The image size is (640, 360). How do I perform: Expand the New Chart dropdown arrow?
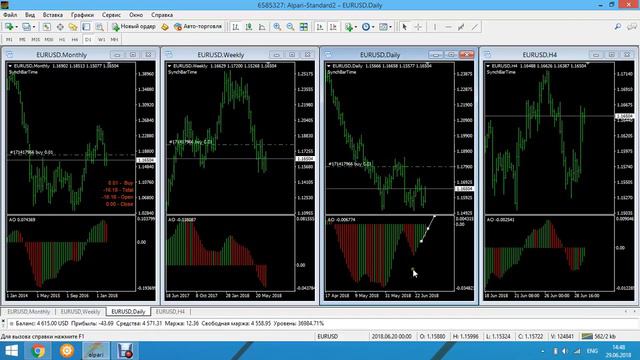[x=16, y=27]
